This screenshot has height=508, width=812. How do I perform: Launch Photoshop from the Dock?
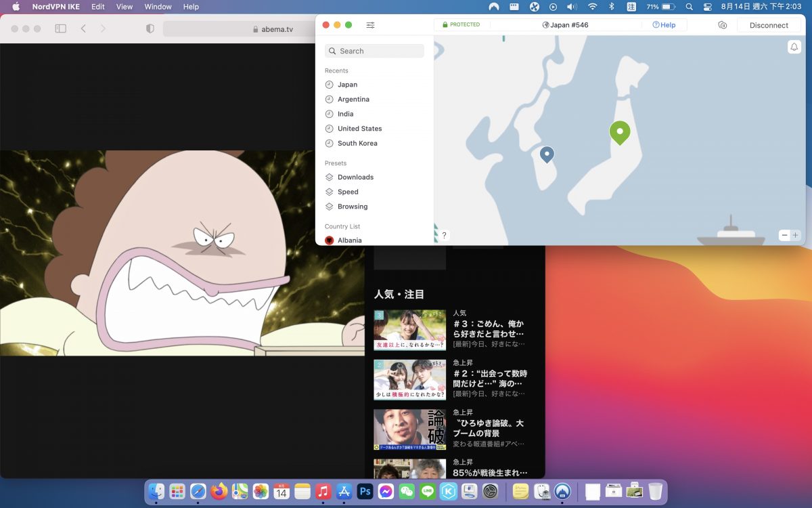click(365, 492)
